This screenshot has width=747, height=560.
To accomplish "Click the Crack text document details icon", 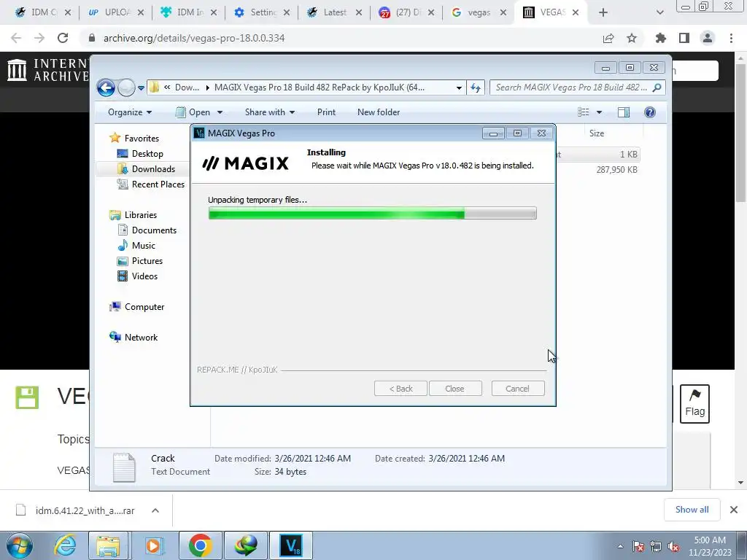I will pyautogui.click(x=124, y=467).
